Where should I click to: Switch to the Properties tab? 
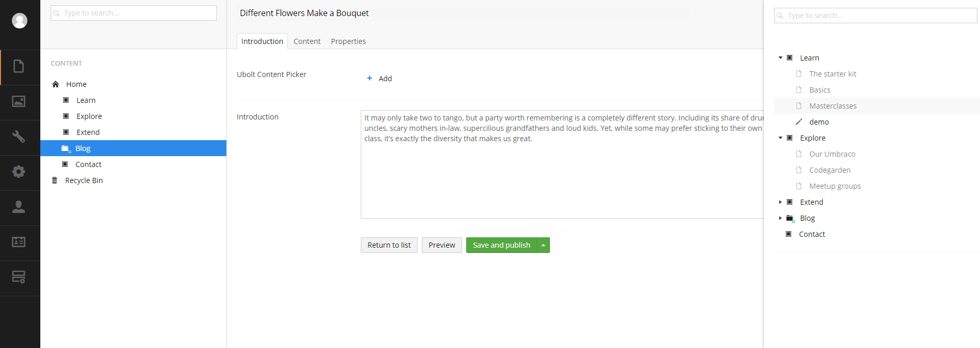tap(348, 41)
